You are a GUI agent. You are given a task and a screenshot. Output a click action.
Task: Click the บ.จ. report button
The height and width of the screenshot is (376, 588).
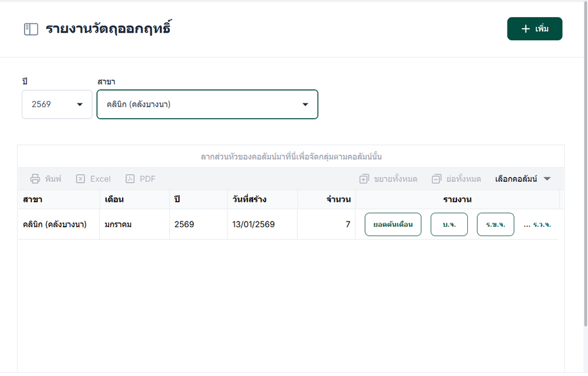tap(449, 225)
